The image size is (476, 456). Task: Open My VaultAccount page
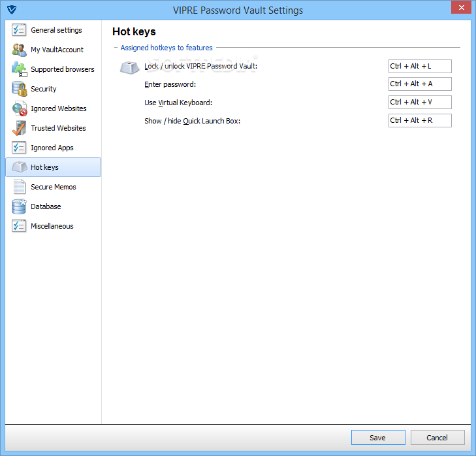(x=53, y=50)
